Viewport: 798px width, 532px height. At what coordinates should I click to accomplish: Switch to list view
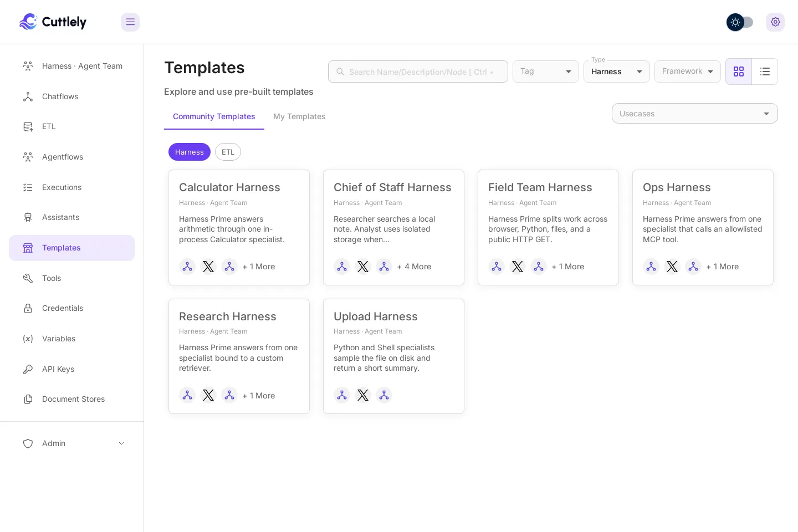765,71
